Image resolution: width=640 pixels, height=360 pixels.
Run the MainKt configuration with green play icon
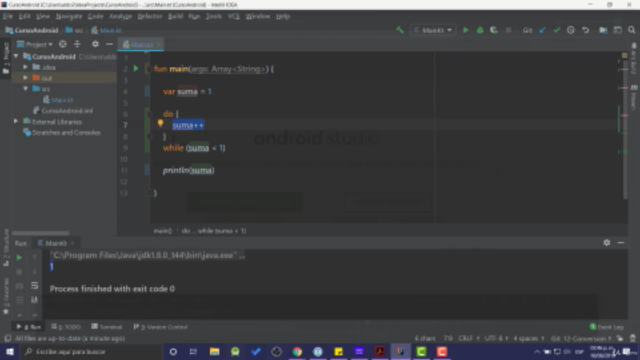pos(465,30)
